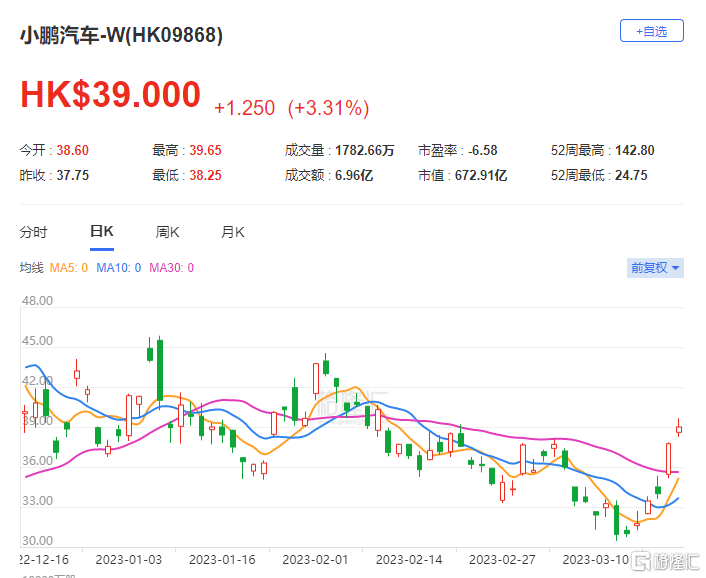Click the 52周最低 value 24.75
Image resolution: width=706 pixels, height=578 pixels.
click(x=631, y=175)
